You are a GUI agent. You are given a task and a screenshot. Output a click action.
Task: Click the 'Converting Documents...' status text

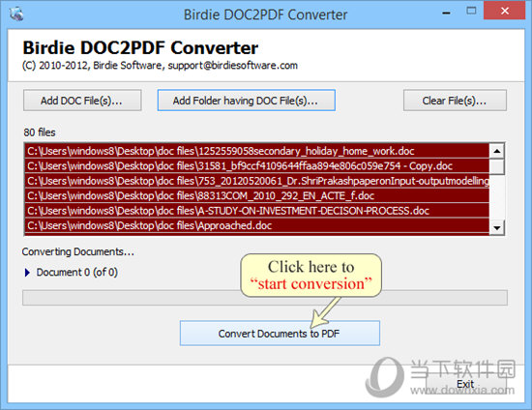tap(78, 251)
